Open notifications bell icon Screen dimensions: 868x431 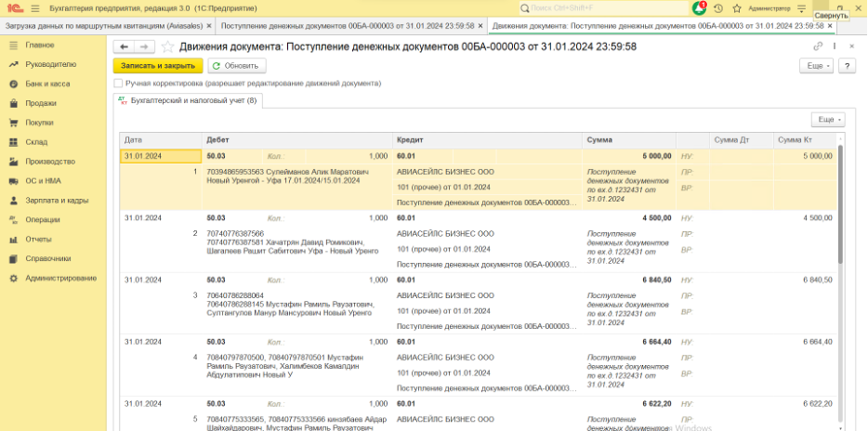pyautogui.click(x=699, y=8)
